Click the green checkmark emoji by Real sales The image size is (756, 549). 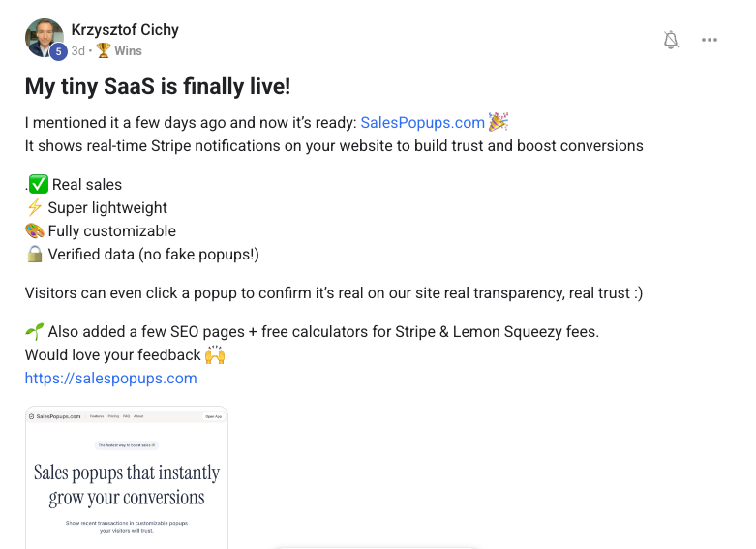coord(38,184)
